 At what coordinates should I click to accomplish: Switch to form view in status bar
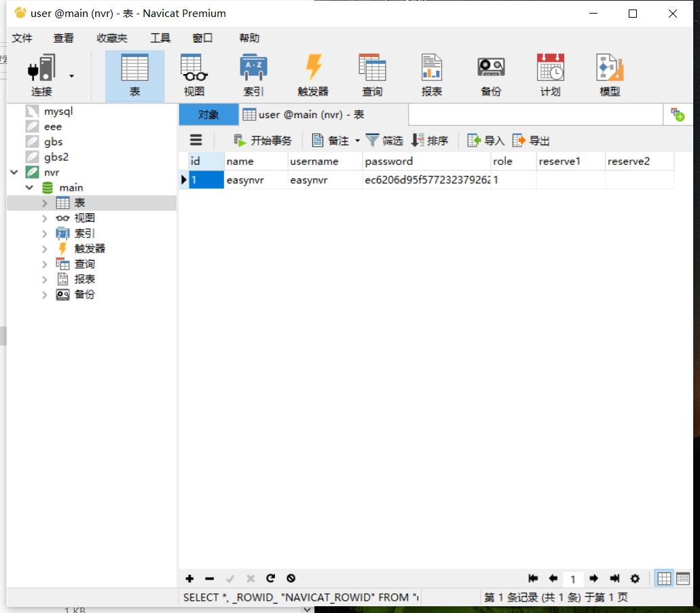point(682,578)
